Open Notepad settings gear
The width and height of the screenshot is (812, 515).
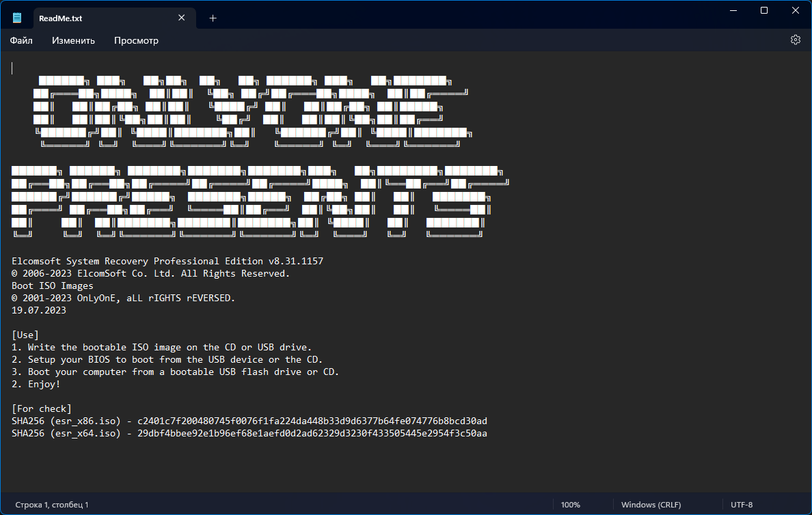coord(796,40)
